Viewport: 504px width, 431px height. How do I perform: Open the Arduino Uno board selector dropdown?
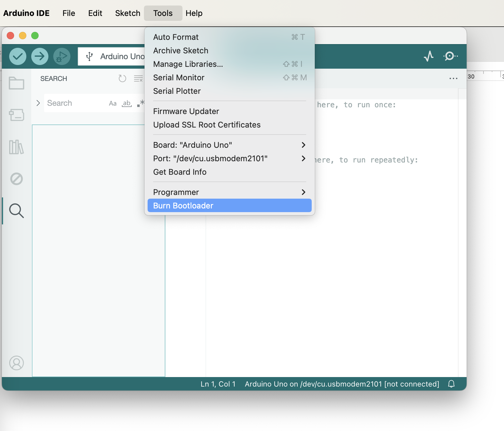click(x=111, y=56)
